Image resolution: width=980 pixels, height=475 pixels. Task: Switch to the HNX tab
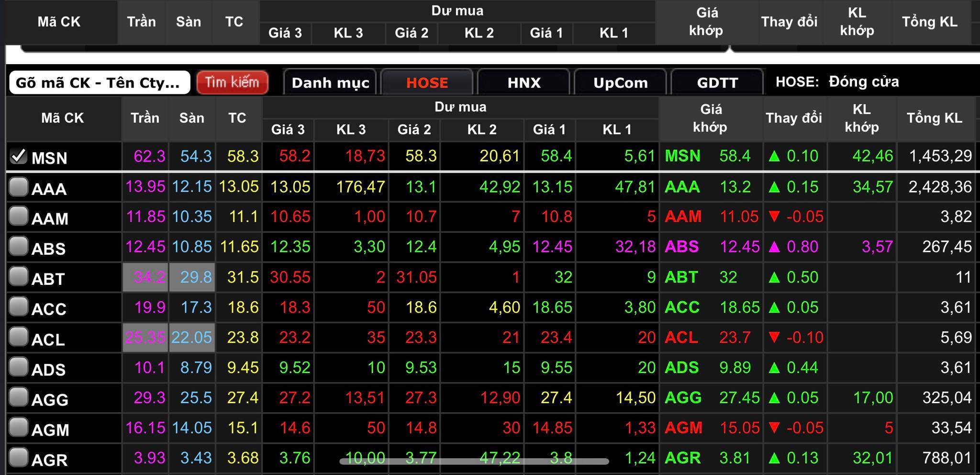point(523,82)
